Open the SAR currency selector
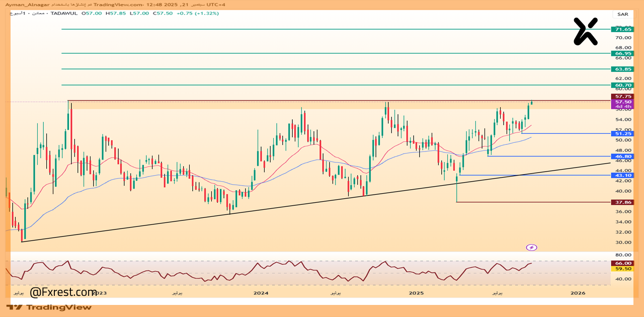Screen dimensions: 644x317 coord(622,14)
